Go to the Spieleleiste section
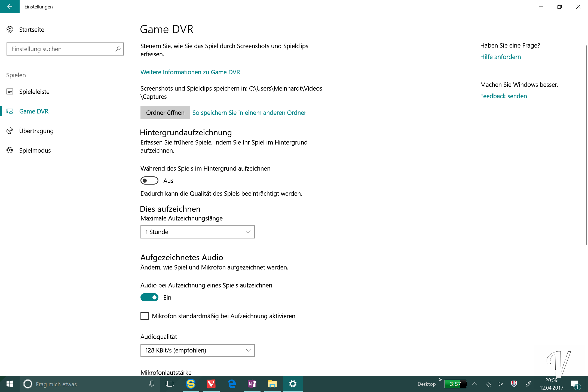 pos(34,92)
